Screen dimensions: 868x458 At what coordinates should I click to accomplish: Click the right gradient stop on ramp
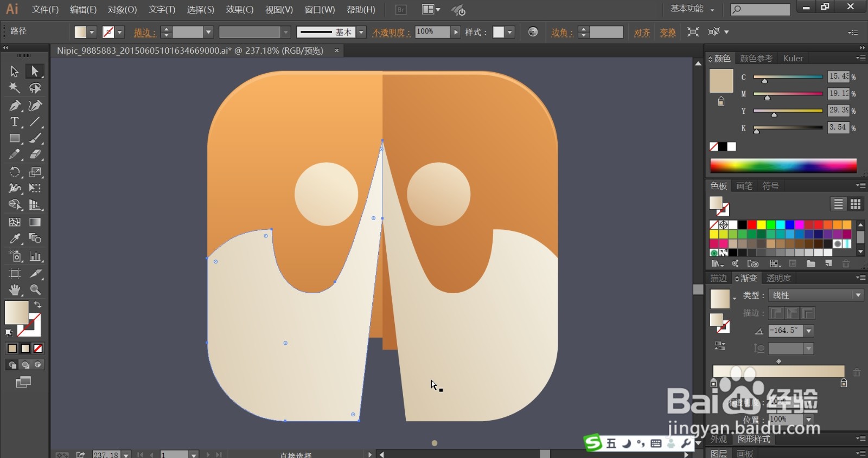844,383
